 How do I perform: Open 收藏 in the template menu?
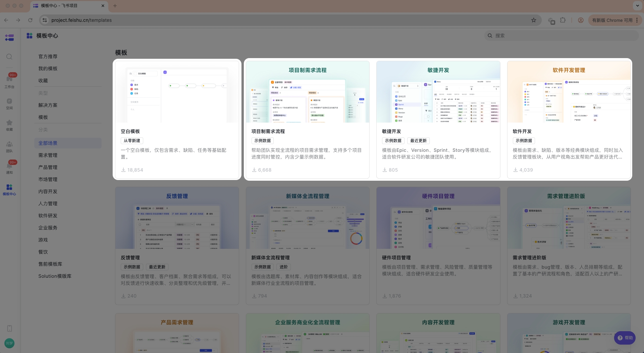(43, 81)
